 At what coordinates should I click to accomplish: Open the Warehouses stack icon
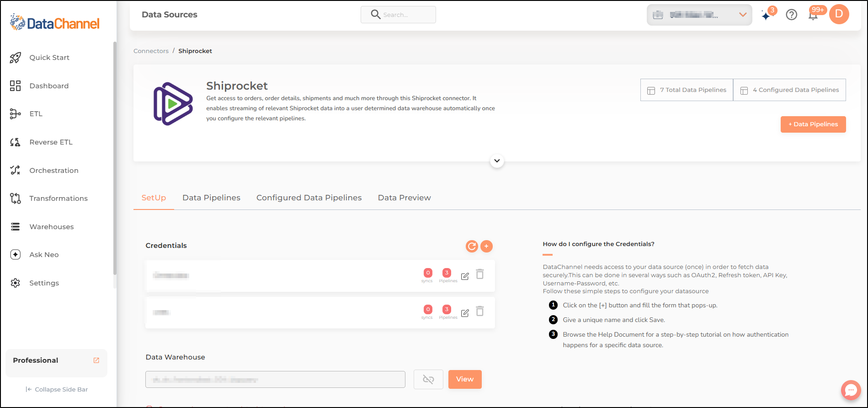point(16,227)
